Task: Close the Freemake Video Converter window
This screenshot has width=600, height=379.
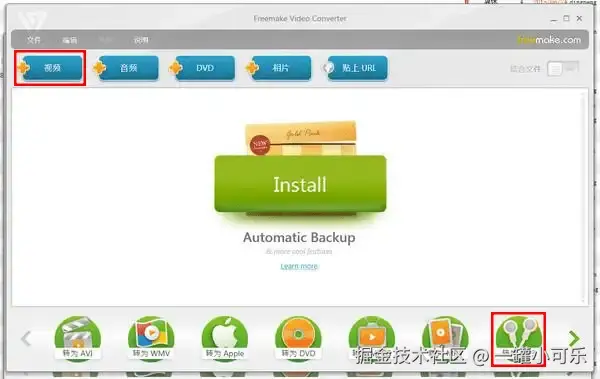Action: [579, 18]
